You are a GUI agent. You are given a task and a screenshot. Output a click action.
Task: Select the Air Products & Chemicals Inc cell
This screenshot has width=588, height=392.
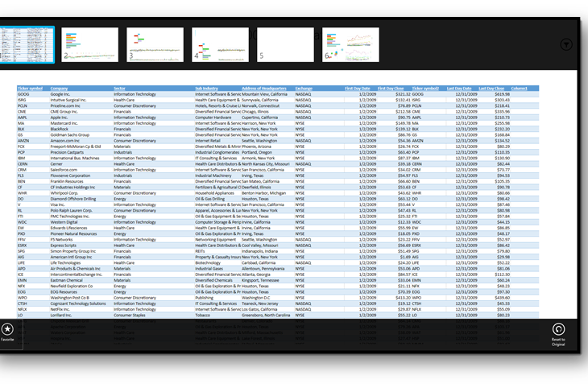tap(76, 268)
